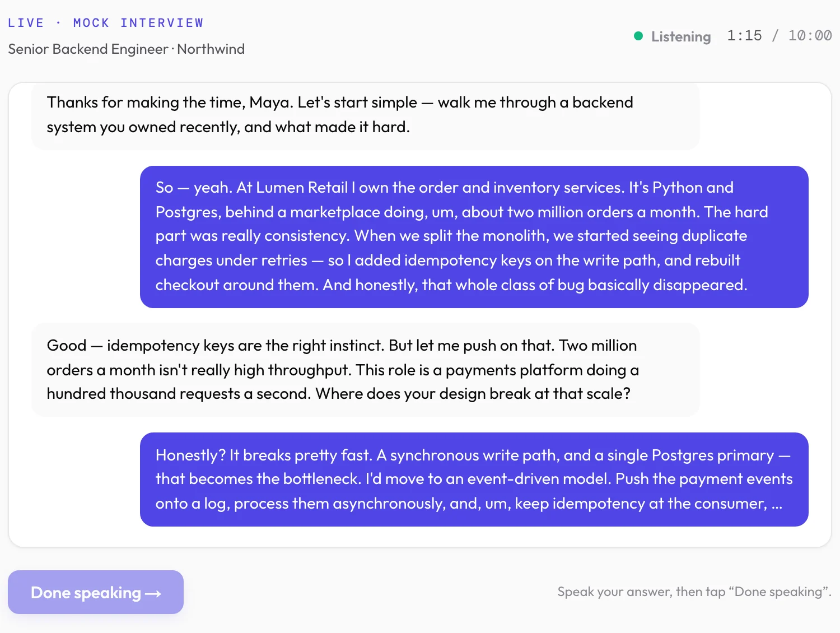Click 'Thanks for making the time, Maya' text
This screenshot has width=840, height=633.
(170, 103)
